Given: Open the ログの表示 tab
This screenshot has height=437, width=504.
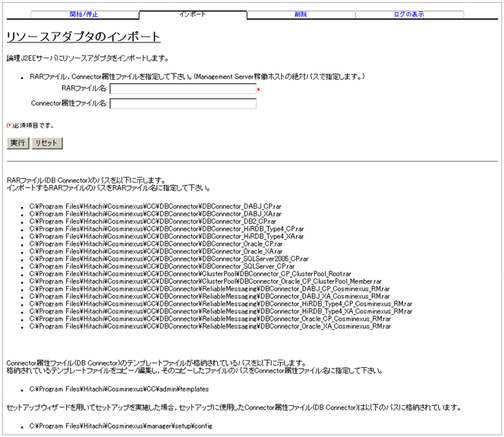Looking at the screenshot, I should pos(409,14).
